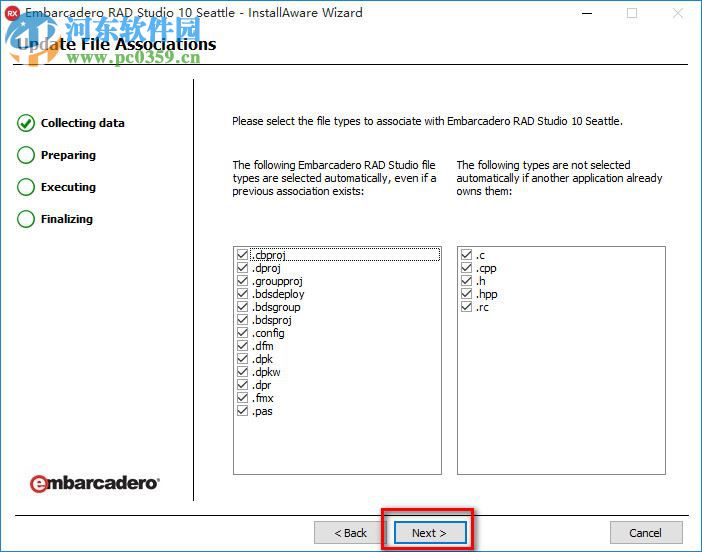Click the Embarcadero logo
This screenshot has width=702, height=552.
(x=94, y=483)
